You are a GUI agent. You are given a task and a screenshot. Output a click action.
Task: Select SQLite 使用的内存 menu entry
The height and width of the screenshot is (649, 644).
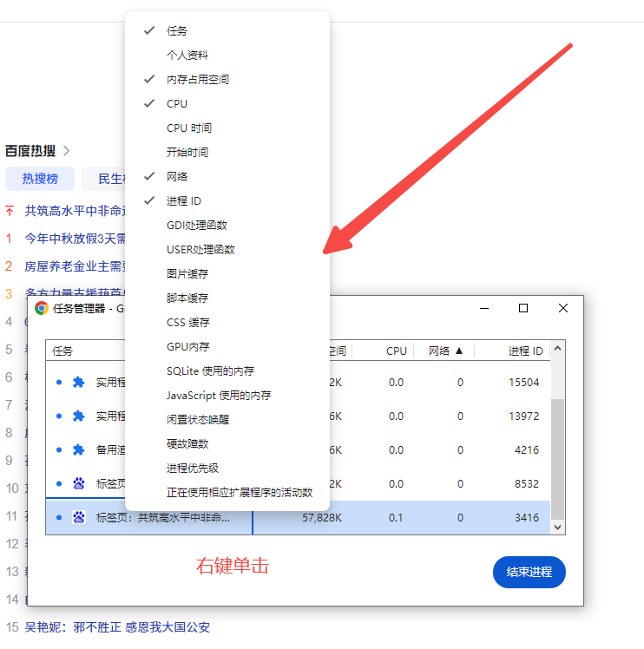[227, 370]
